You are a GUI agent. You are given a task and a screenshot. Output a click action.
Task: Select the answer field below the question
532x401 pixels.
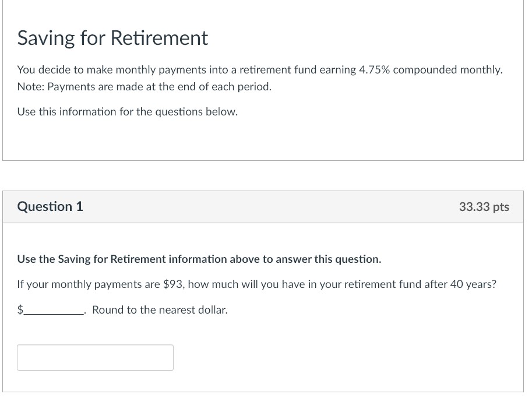[x=95, y=357]
